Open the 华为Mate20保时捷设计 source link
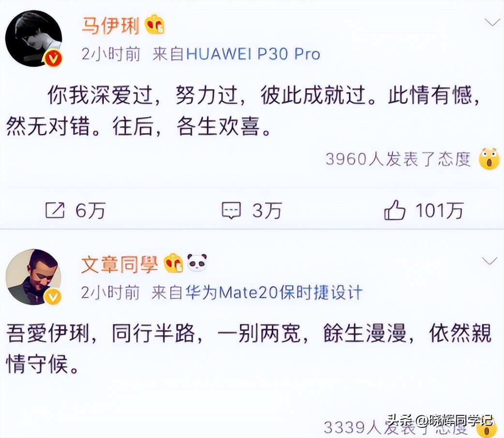Image resolution: width=504 pixels, height=438 pixels. (x=274, y=292)
